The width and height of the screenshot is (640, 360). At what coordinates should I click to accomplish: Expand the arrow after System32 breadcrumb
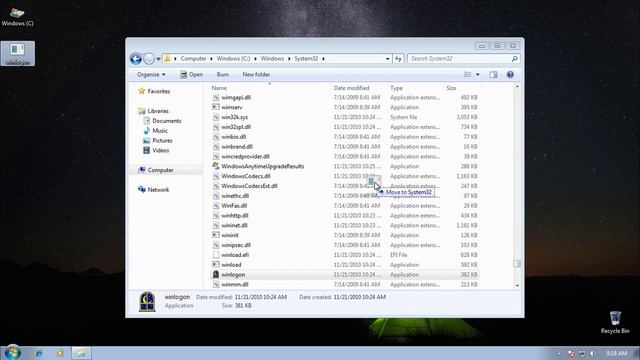click(x=323, y=59)
